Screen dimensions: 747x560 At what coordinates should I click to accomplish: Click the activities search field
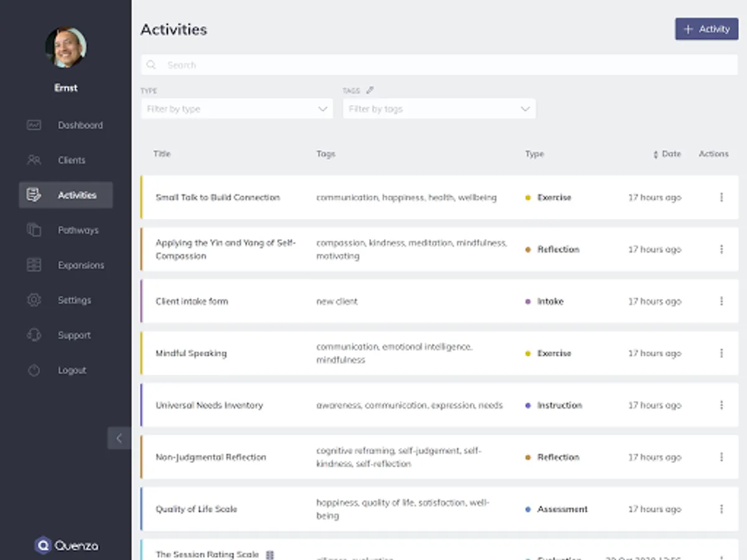point(439,65)
